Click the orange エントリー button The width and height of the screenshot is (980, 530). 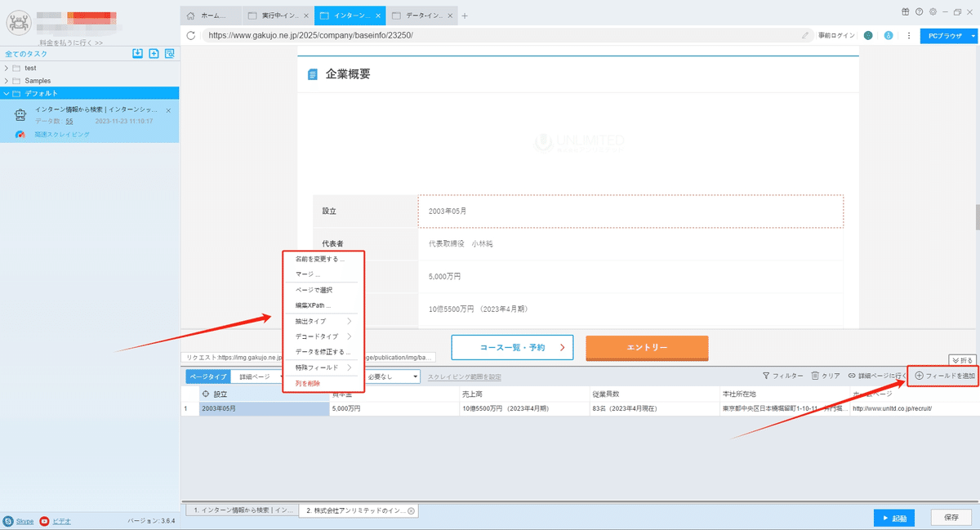point(647,347)
